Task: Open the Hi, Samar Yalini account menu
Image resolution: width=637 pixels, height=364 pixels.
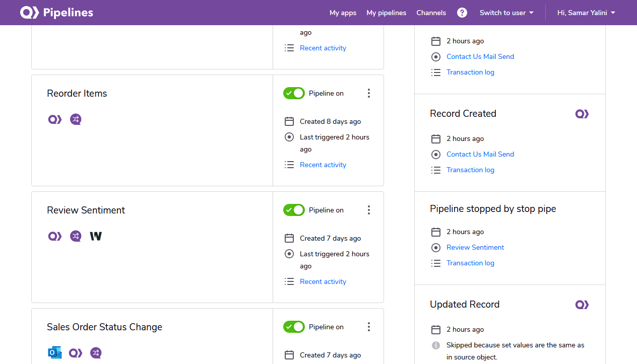Action: click(x=586, y=13)
